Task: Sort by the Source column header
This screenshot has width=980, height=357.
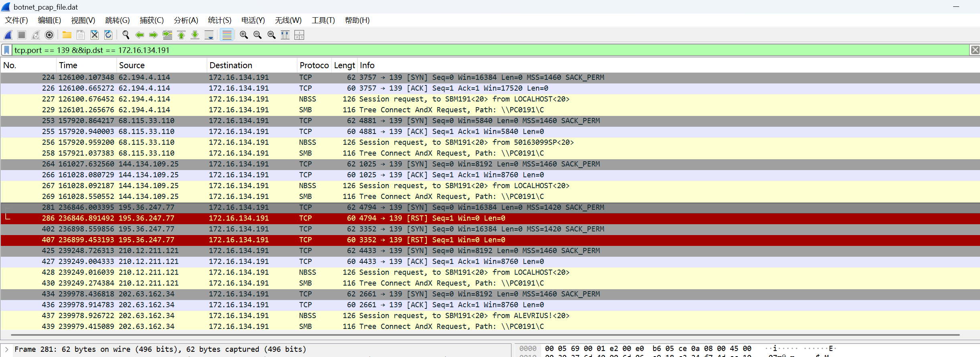Action: pyautogui.click(x=162, y=65)
